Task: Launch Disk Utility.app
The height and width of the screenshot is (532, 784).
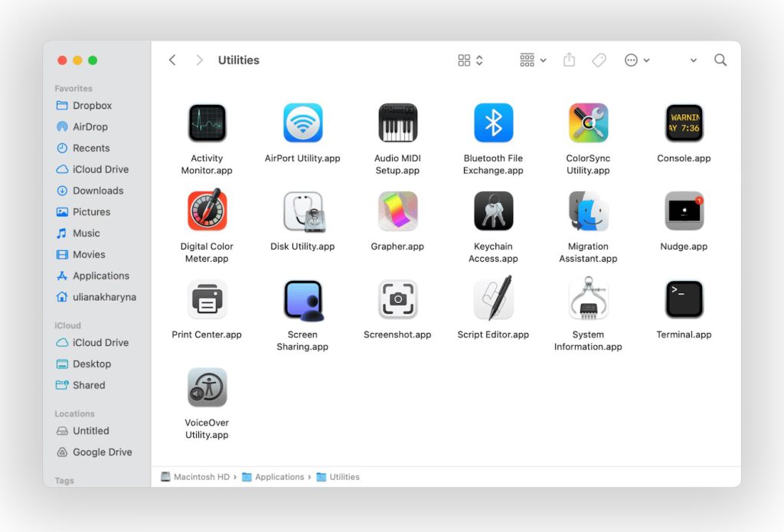Action: point(302,211)
